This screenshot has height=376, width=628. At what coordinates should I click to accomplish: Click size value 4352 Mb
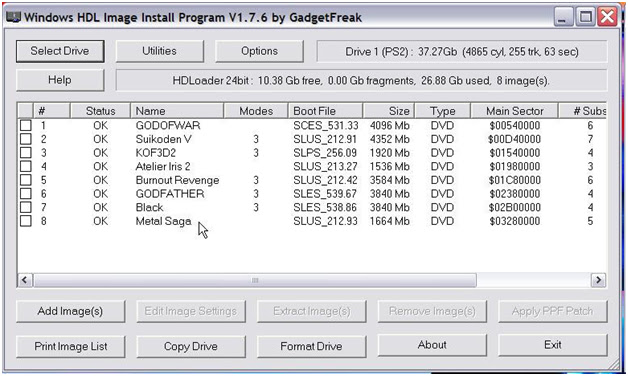click(x=390, y=139)
